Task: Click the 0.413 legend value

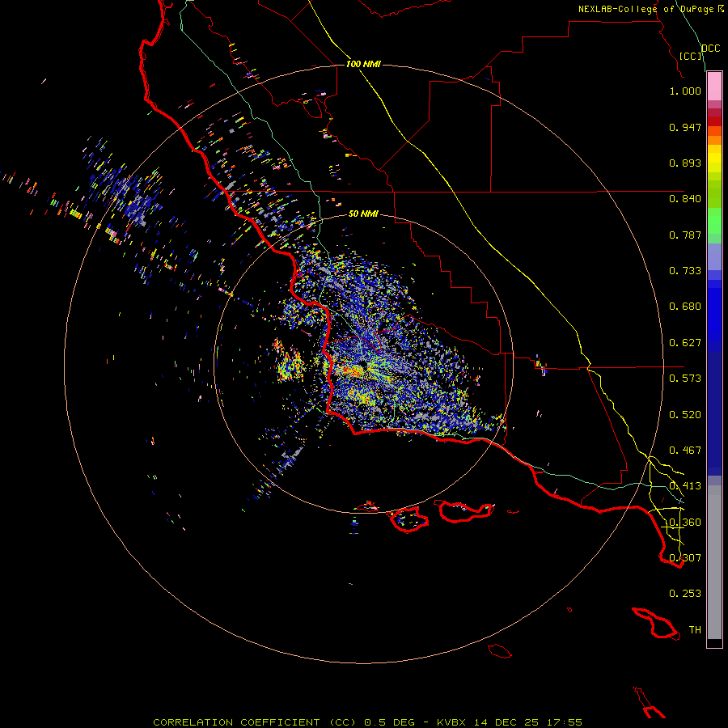Action: tap(685, 486)
